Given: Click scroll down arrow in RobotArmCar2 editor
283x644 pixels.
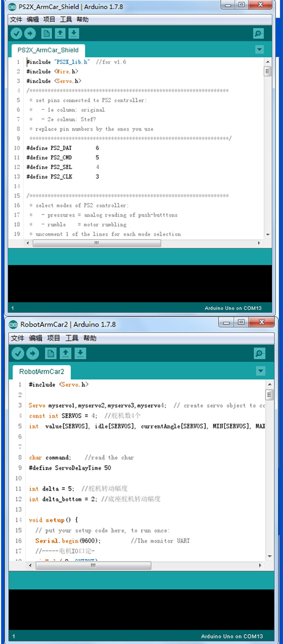Looking at the screenshot, I should point(270,556).
